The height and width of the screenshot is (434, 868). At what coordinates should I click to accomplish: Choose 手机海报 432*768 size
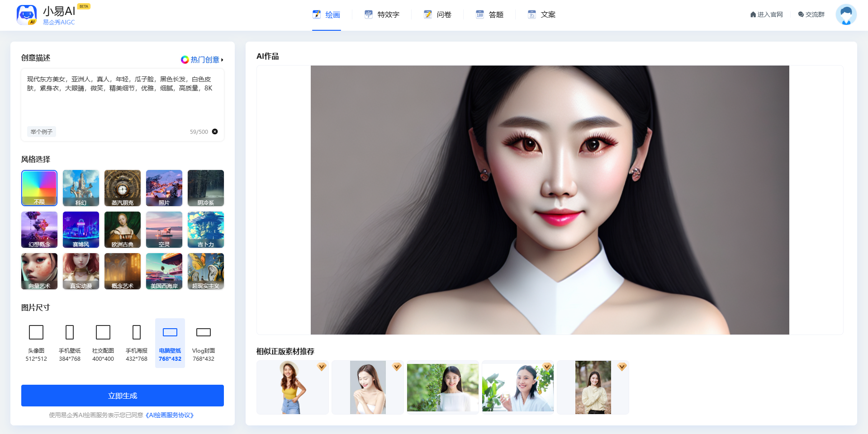pyautogui.click(x=137, y=343)
